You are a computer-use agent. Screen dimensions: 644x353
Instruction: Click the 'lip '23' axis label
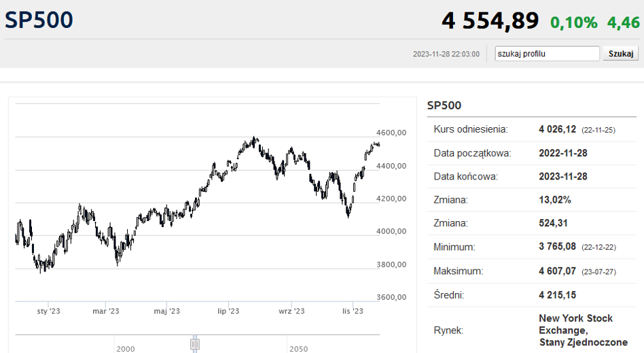pos(228,311)
